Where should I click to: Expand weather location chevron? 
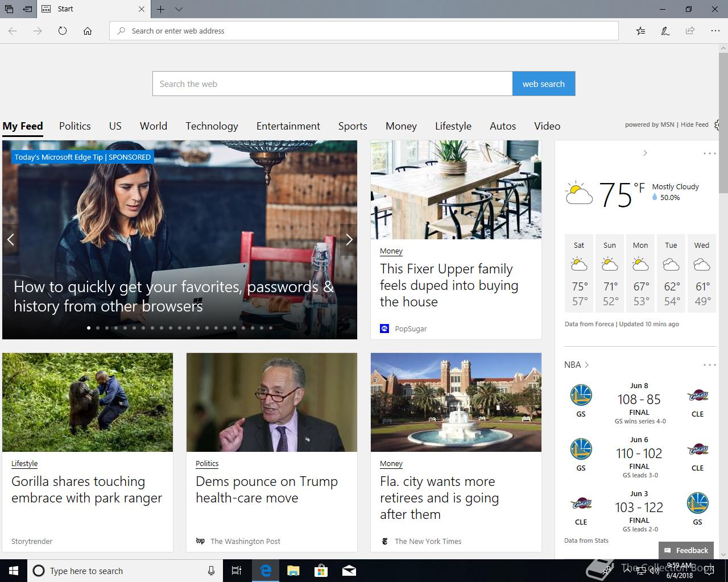coord(645,153)
